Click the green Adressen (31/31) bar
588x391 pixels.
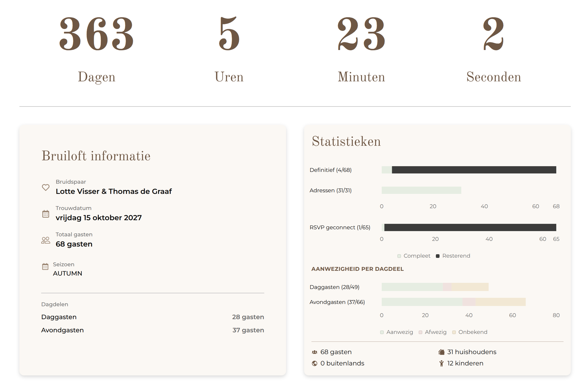click(421, 190)
